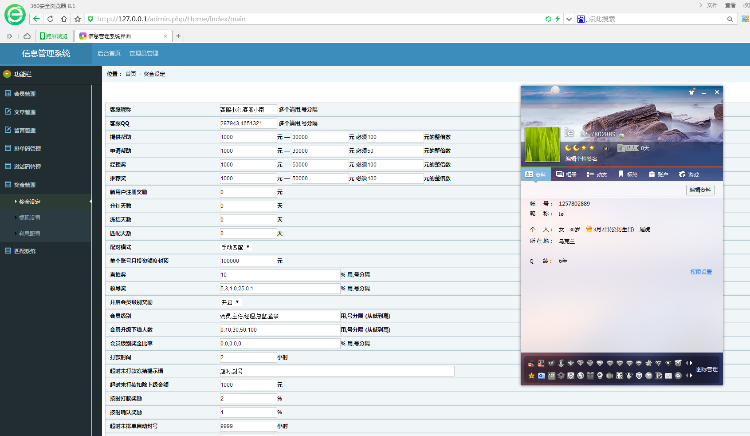The width and height of the screenshot is (750, 436).
Task: Click the 127.0.0.1 address bar URL
Action: click(171, 19)
